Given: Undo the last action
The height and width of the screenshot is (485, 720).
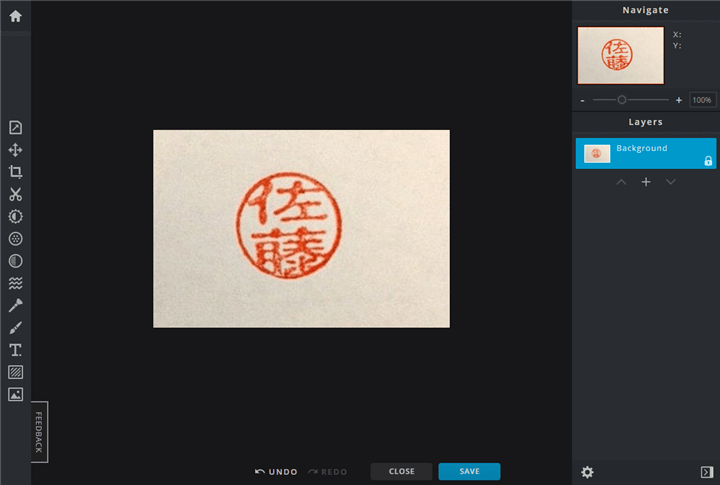Looking at the screenshot, I should click(x=276, y=471).
